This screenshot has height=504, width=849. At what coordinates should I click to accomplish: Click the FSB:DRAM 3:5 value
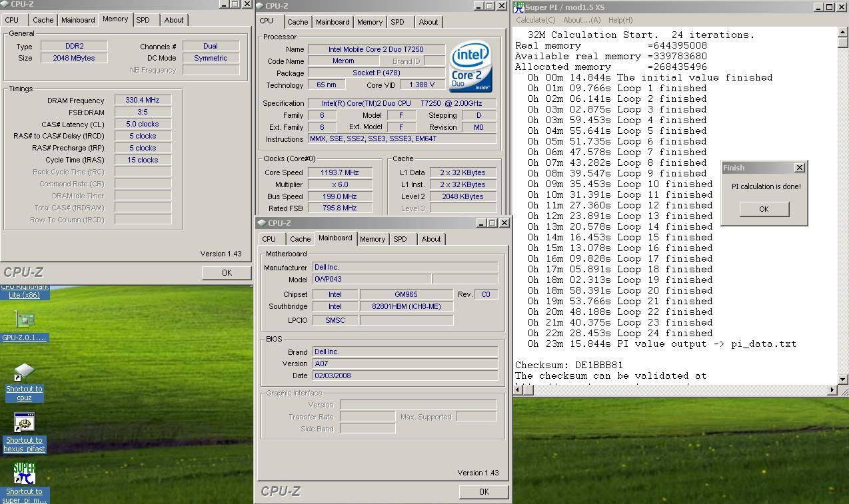point(143,112)
